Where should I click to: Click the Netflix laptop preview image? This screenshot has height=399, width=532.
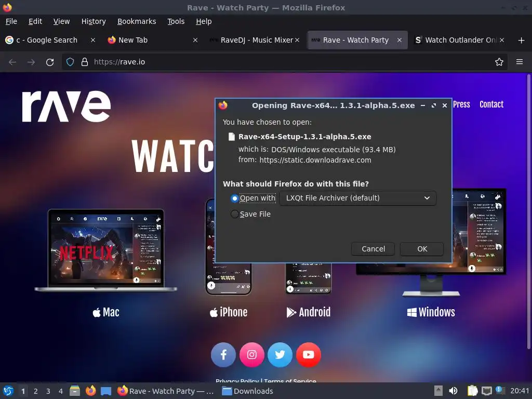[106, 250]
